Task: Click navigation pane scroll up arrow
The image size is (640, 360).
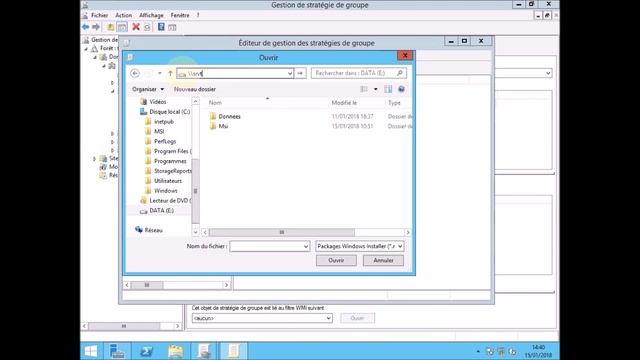Action: (196, 101)
